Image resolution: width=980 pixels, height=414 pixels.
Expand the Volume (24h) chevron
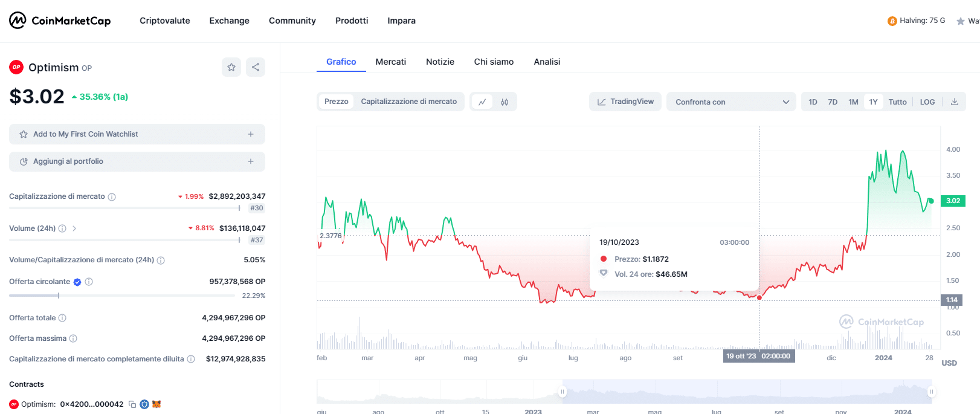click(74, 228)
